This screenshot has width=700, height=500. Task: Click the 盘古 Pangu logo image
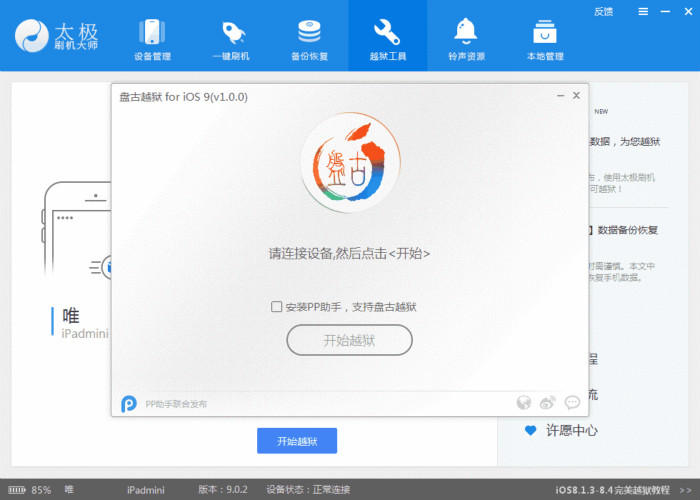[x=350, y=162]
